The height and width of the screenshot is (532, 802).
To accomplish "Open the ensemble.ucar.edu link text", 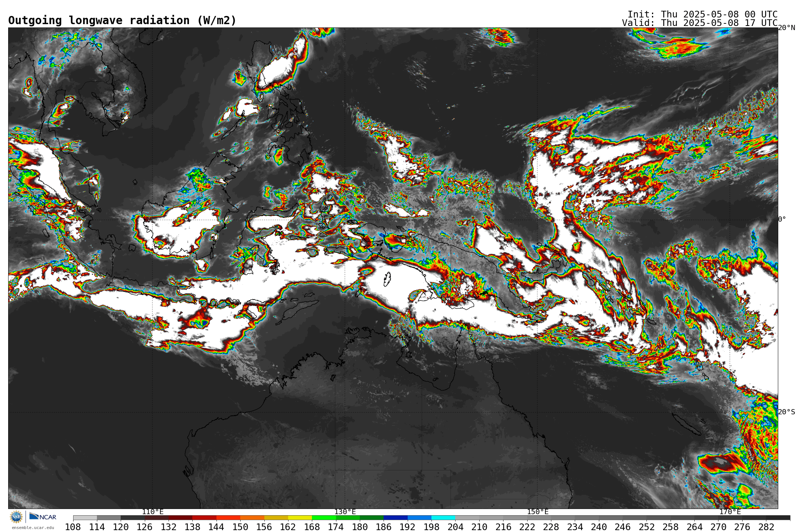I will [33, 528].
